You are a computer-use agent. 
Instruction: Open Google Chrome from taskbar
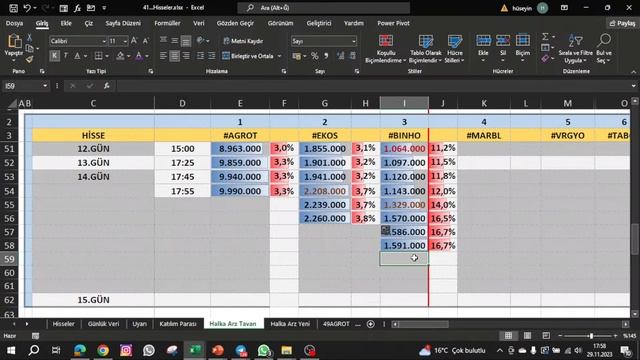point(103,350)
